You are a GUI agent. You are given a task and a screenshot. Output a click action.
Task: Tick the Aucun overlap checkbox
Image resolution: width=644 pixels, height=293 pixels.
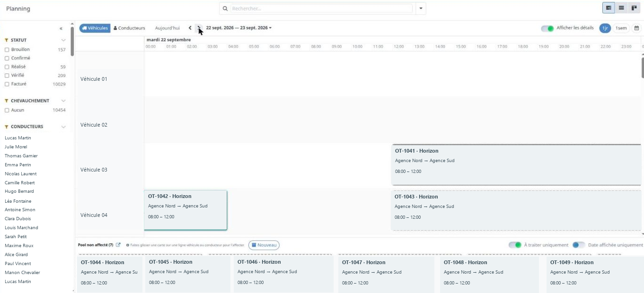(7, 110)
